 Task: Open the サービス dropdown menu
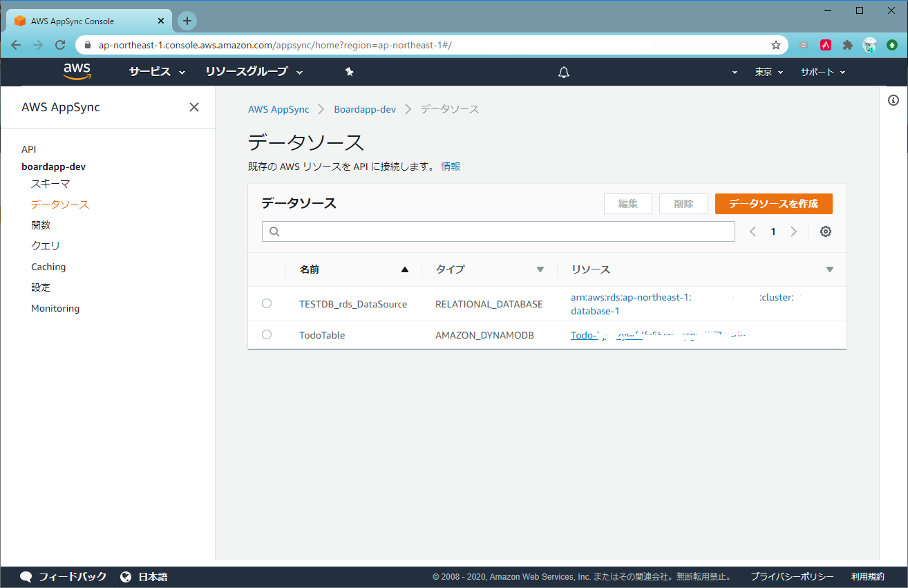click(157, 72)
